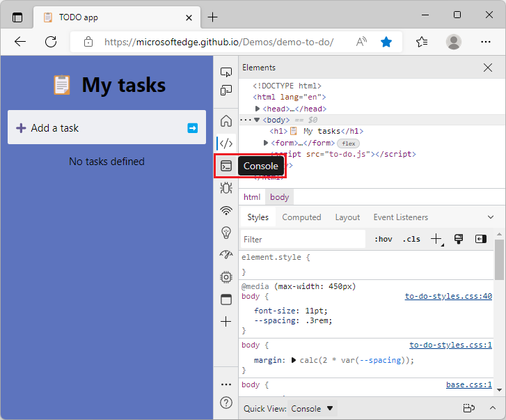This screenshot has width=506, height=420.
Task: Toggle the .cls classes button
Action: point(411,239)
